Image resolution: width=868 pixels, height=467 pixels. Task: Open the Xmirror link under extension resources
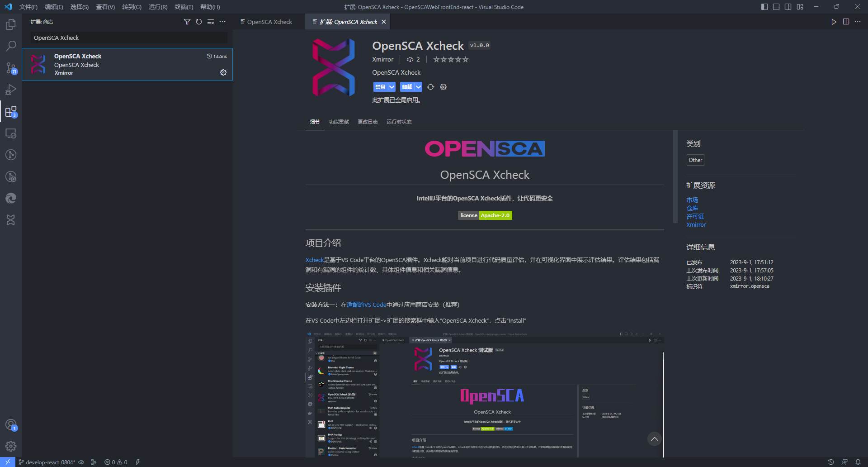[x=696, y=224]
